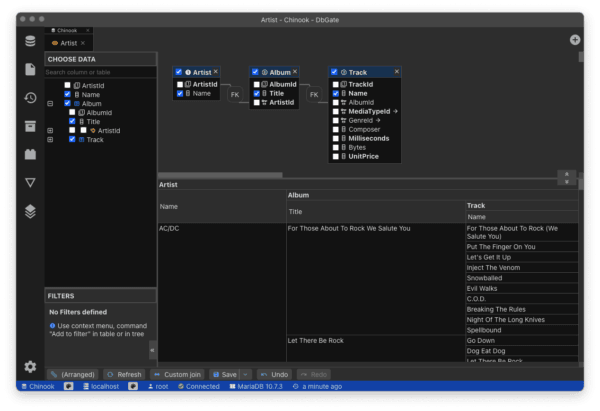Screen dimensions: 600x411
Task: Toggle the Artist table checkbox in designer
Action: click(179, 72)
